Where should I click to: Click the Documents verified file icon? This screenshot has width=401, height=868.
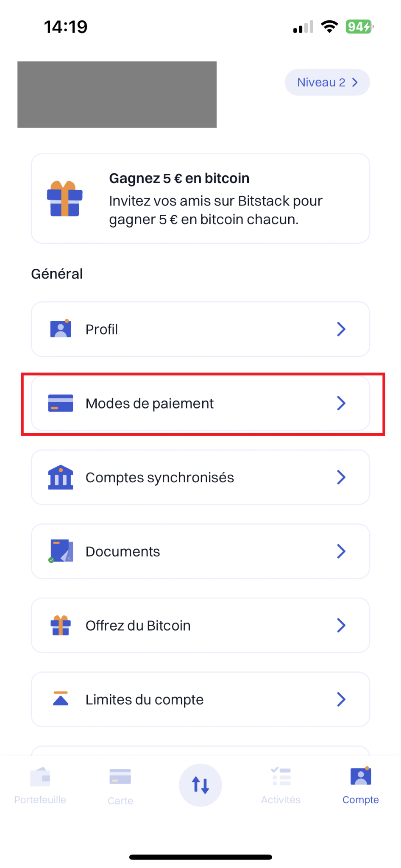point(61,551)
